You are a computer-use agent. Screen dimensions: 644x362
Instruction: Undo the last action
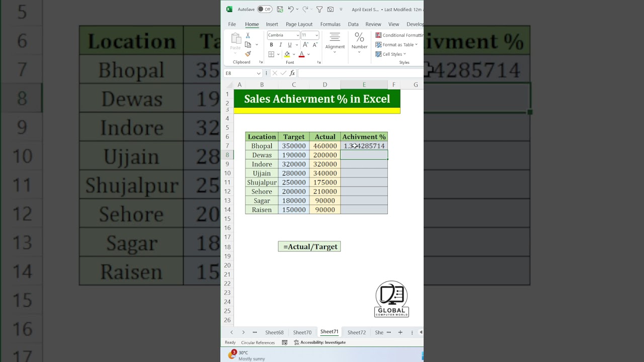[290, 9]
